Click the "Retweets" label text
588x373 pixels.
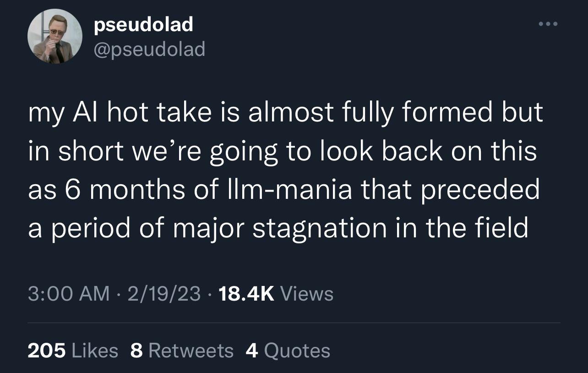[x=191, y=351]
